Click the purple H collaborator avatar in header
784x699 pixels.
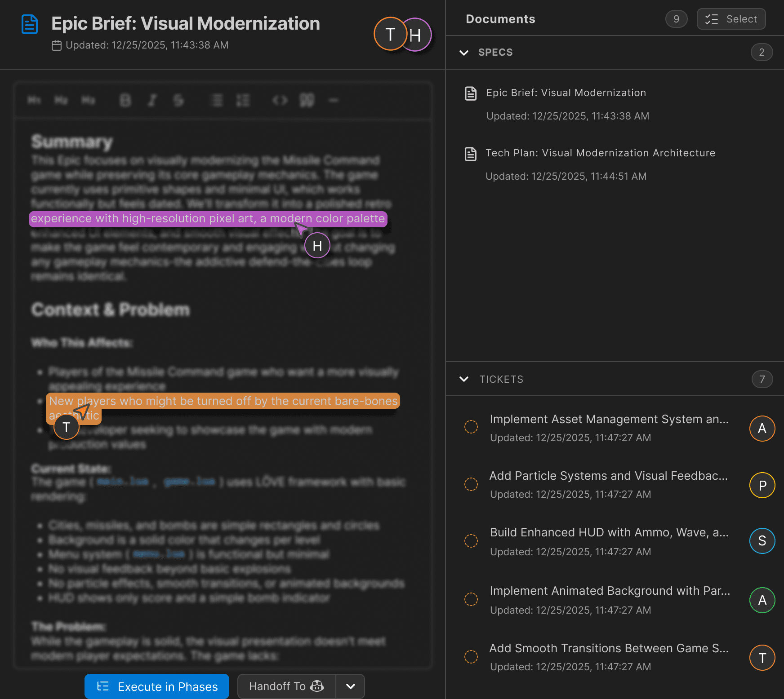pos(417,35)
